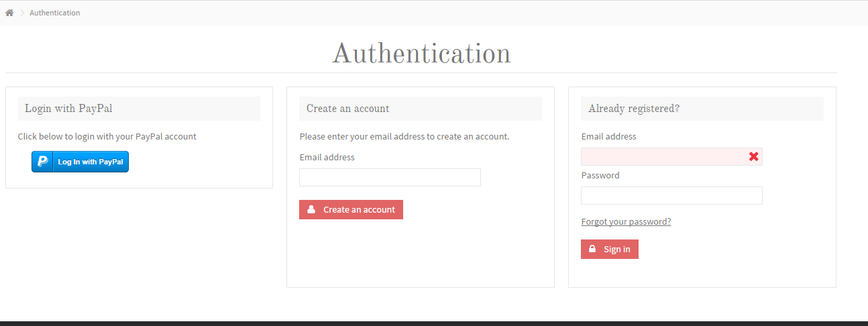Focus the Create an account email field
Viewport: 868px width, 326px height.
coord(390,177)
